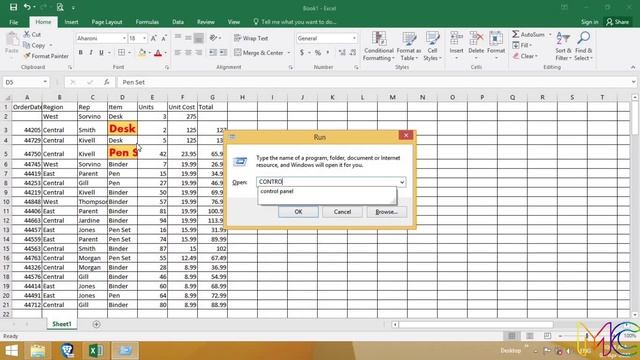Open Sort & Filter menu
The width and height of the screenshot is (640, 360).
[x=563, y=46]
